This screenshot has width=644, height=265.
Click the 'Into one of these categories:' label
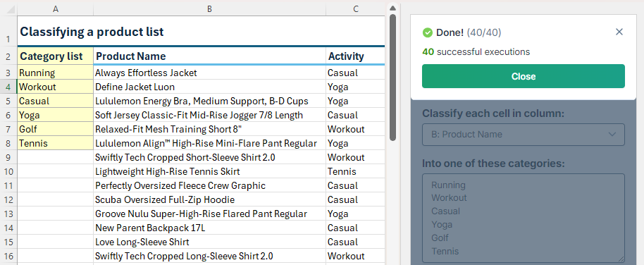[493, 163]
